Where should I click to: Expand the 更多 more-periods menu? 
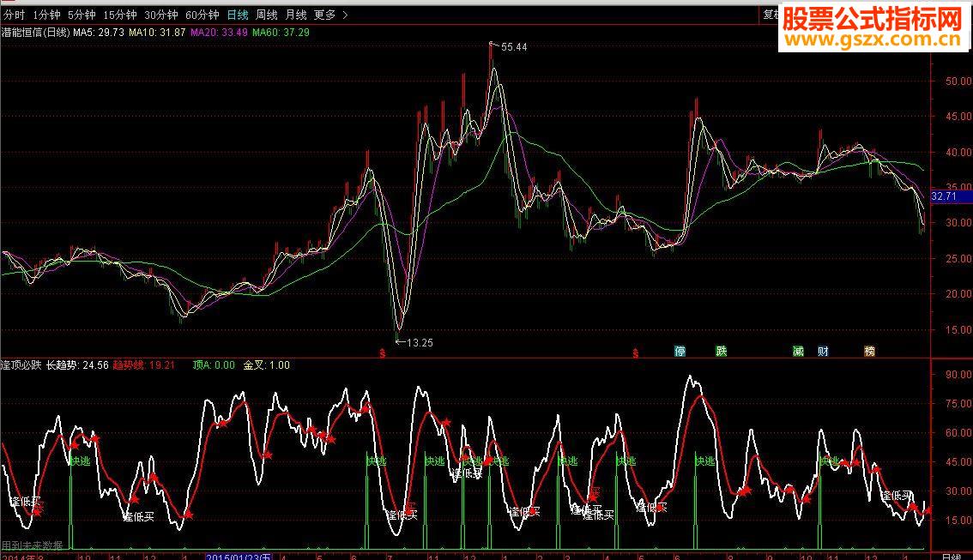pos(330,15)
